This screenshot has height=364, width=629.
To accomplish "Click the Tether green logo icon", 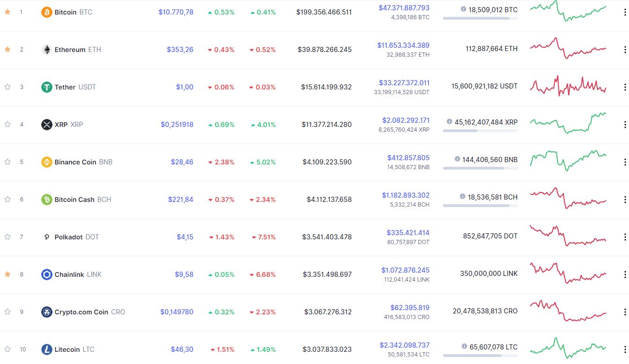I will click(46, 87).
